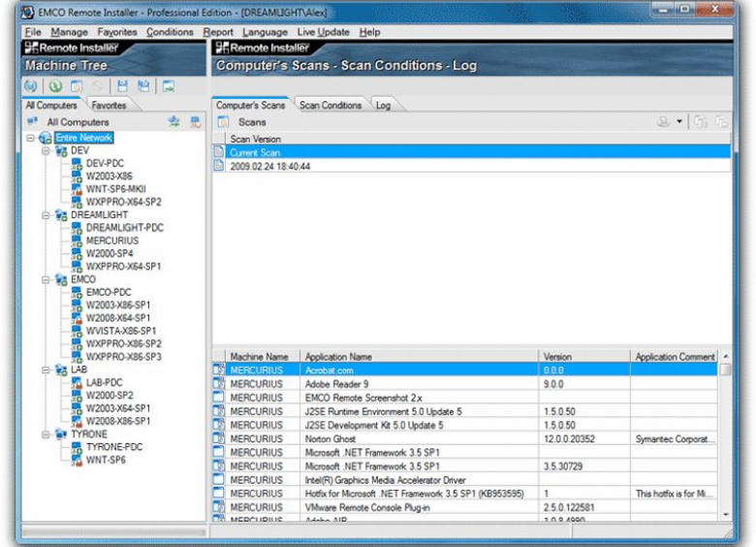Screen dimensions: 756x547
Task: Click the row icon beside EMCO Remote Screenshot 2.x
Action: tap(219, 398)
